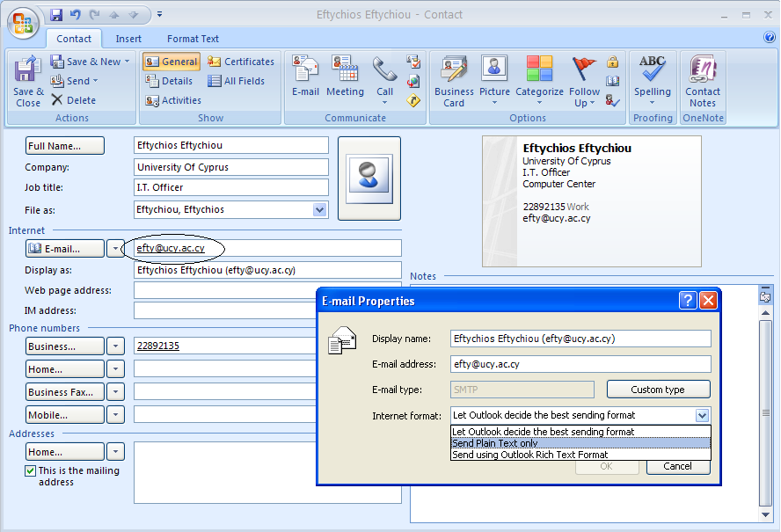Open Internet format combo box arrow
781x532 pixels.
(x=703, y=415)
